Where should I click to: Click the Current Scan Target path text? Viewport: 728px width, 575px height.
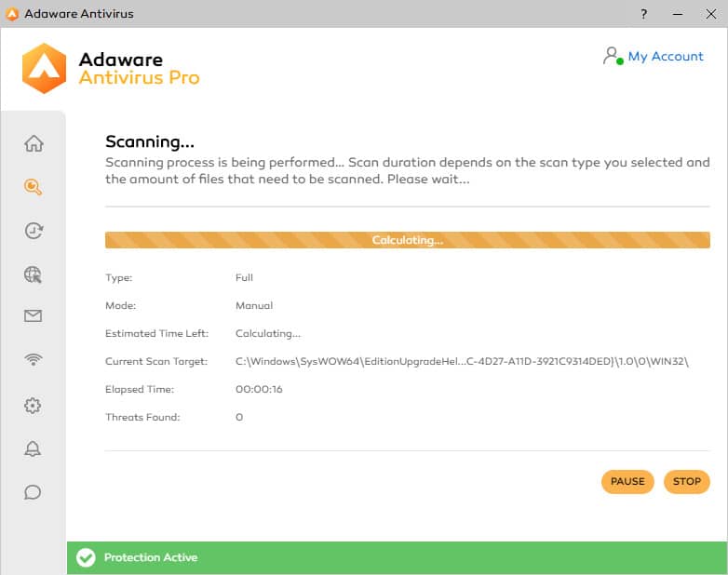pos(462,361)
